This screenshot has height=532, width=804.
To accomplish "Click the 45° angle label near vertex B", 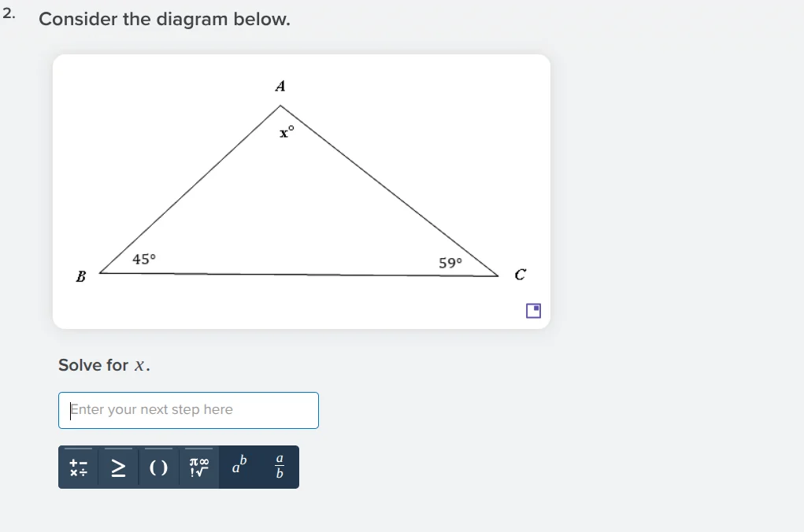I will point(145,258).
